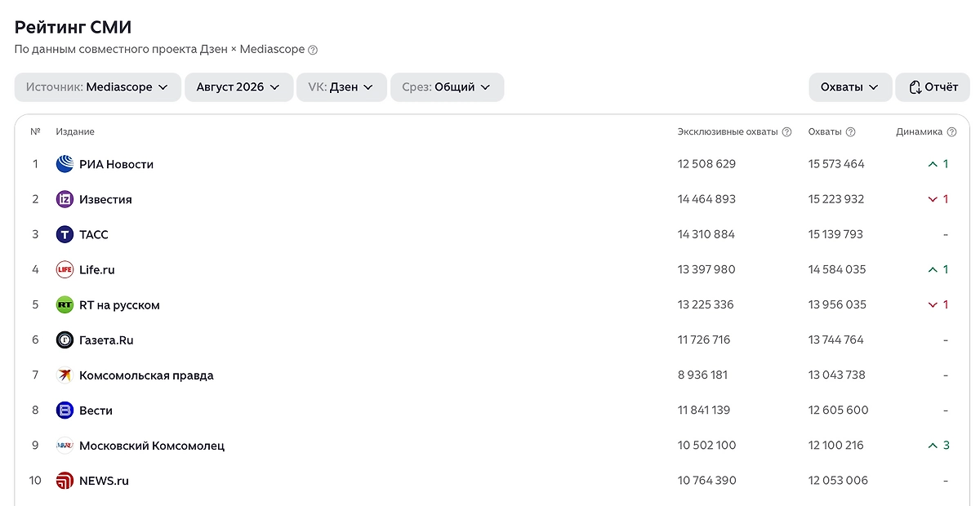This screenshot has width=980, height=506.
Task: Click reach value 14 584 035
Action: (837, 269)
